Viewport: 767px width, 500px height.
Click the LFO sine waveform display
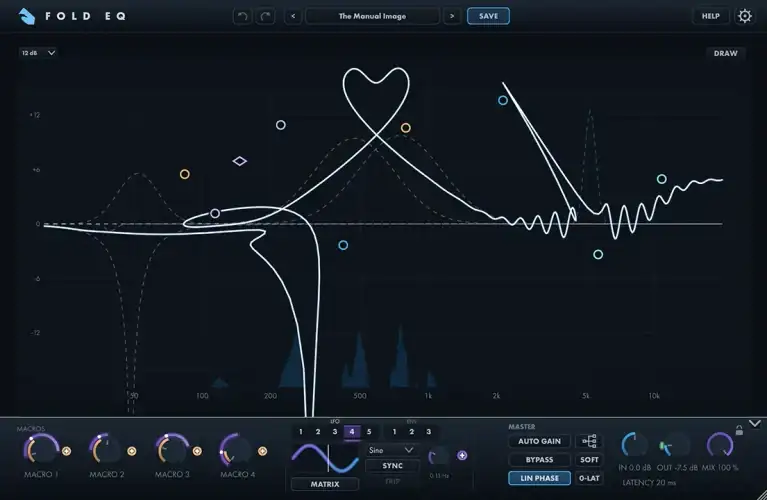pyautogui.click(x=325, y=458)
